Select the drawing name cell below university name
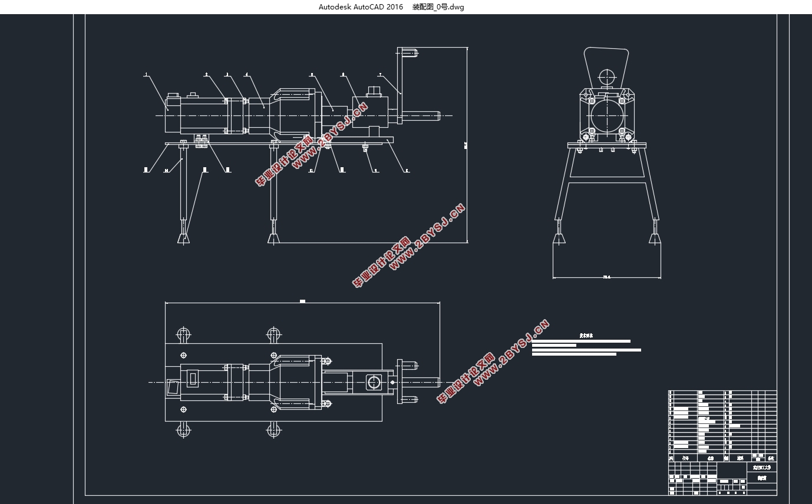Image resolution: width=812 pixels, height=504 pixels. click(761, 478)
